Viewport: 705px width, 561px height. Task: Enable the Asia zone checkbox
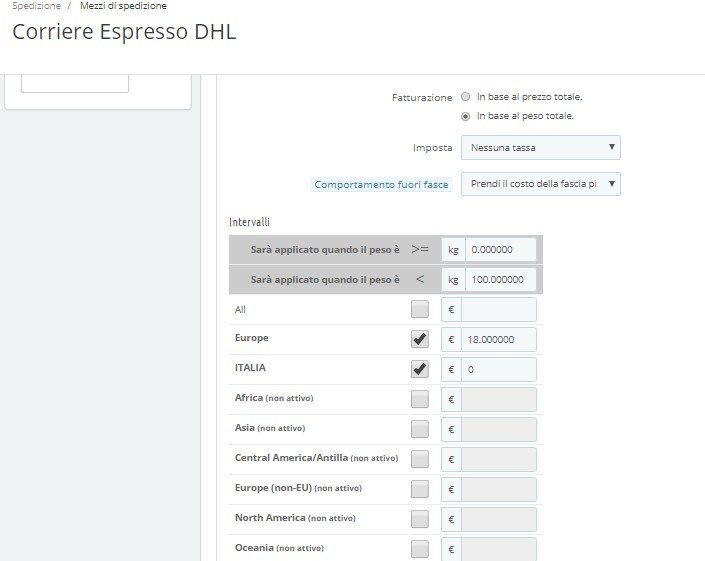419,429
